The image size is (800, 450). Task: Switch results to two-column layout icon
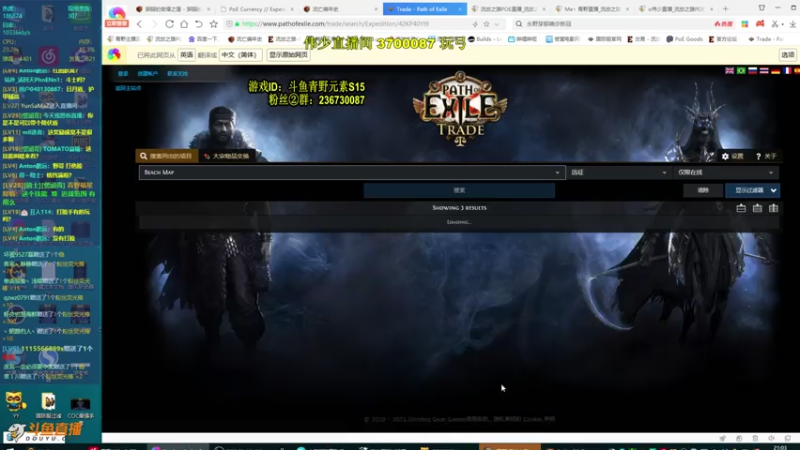point(773,208)
